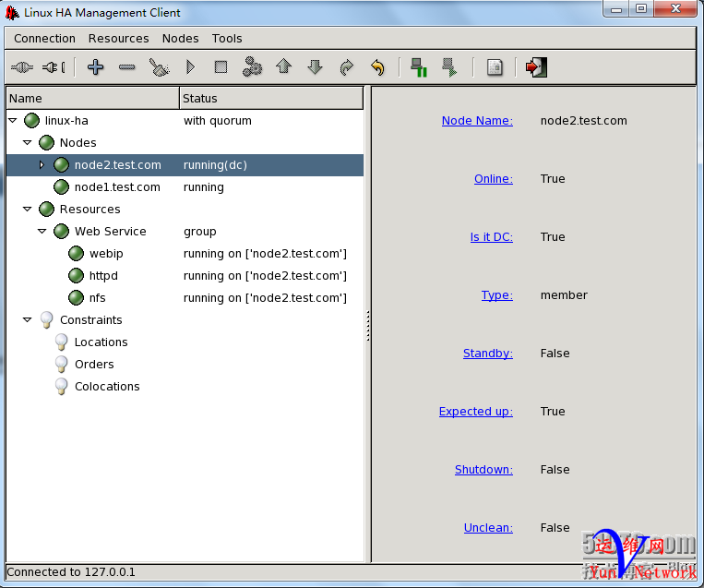
Task: Expand the node2.test.com tree item
Action: 42,165
